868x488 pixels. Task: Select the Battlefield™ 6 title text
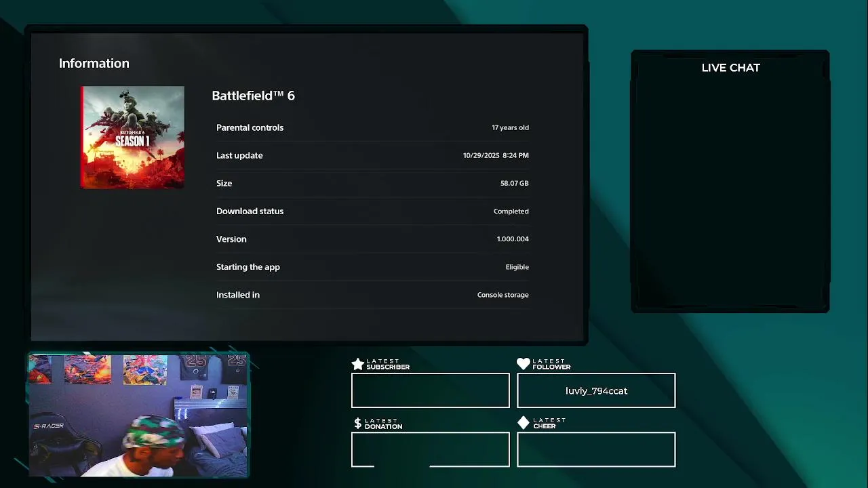coord(253,96)
